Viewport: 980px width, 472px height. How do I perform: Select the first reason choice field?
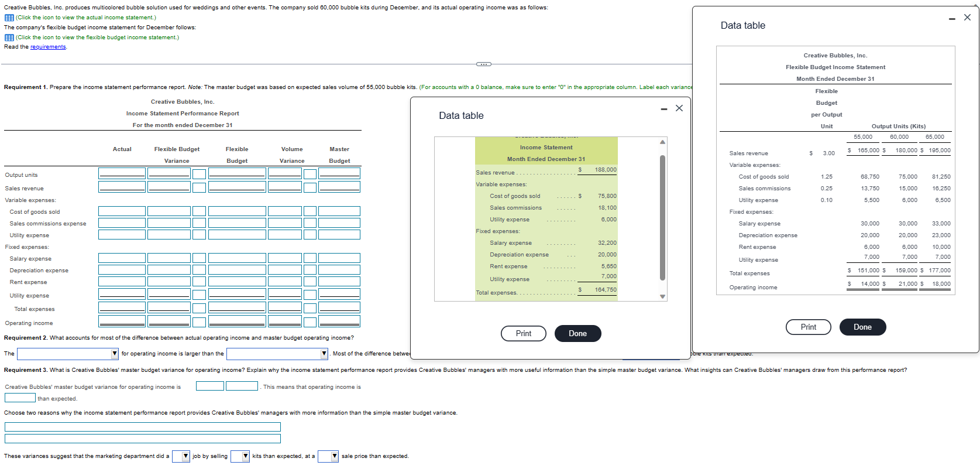point(143,427)
